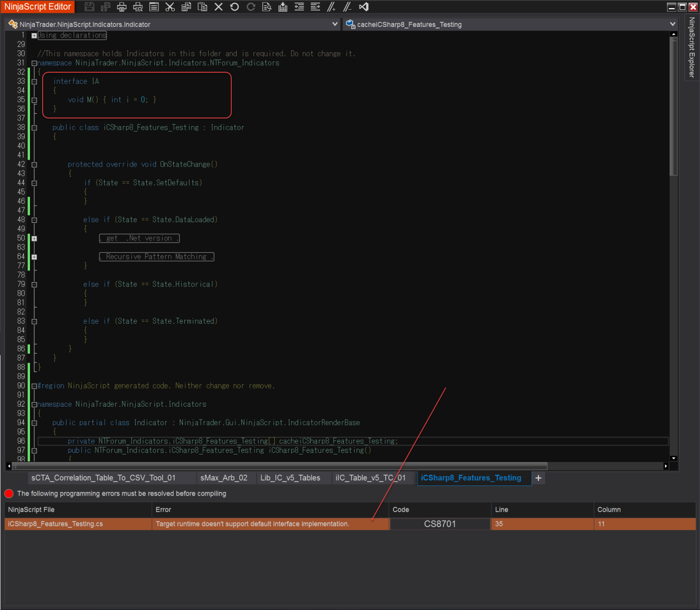Click the Print icon in the toolbar
This screenshot has width=700, height=610.
[x=121, y=7]
